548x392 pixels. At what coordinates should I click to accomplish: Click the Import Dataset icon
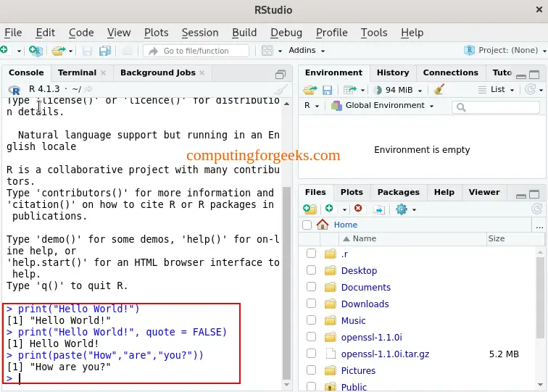point(350,90)
